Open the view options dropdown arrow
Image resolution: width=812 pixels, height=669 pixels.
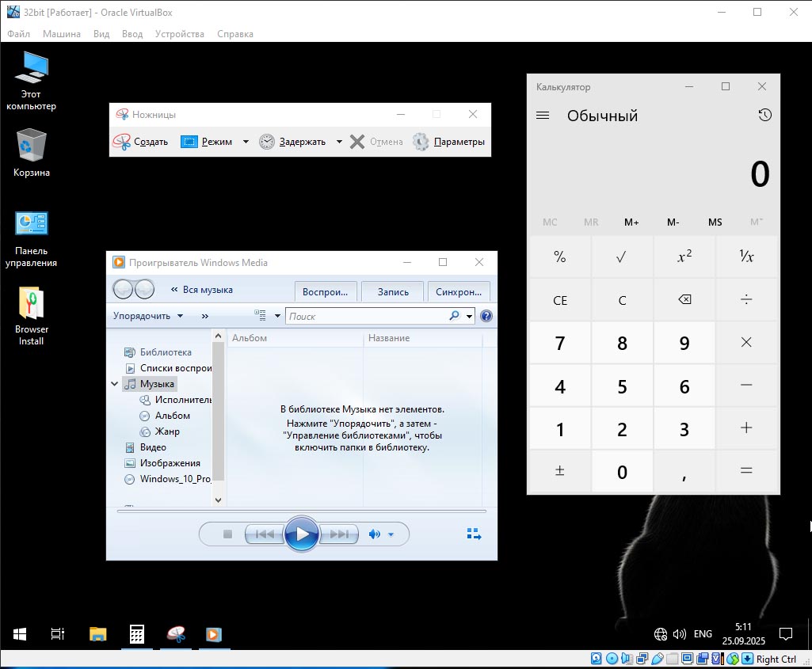(x=277, y=316)
